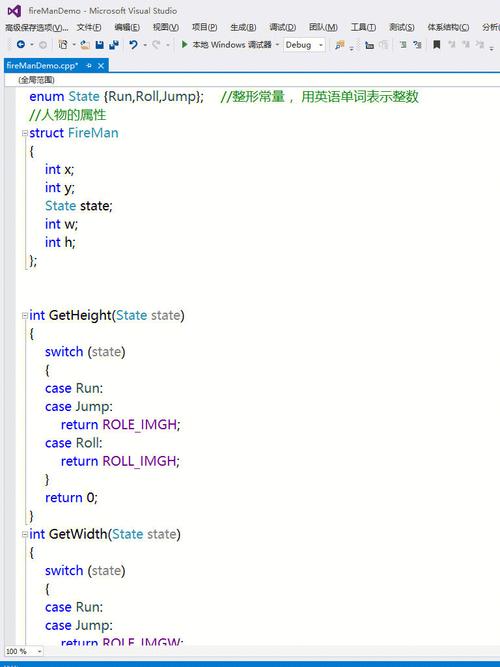This screenshot has width=500, height=667.
Task: Collapse the GetWidth function block
Action: pyautogui.click(x=25, y=534)
